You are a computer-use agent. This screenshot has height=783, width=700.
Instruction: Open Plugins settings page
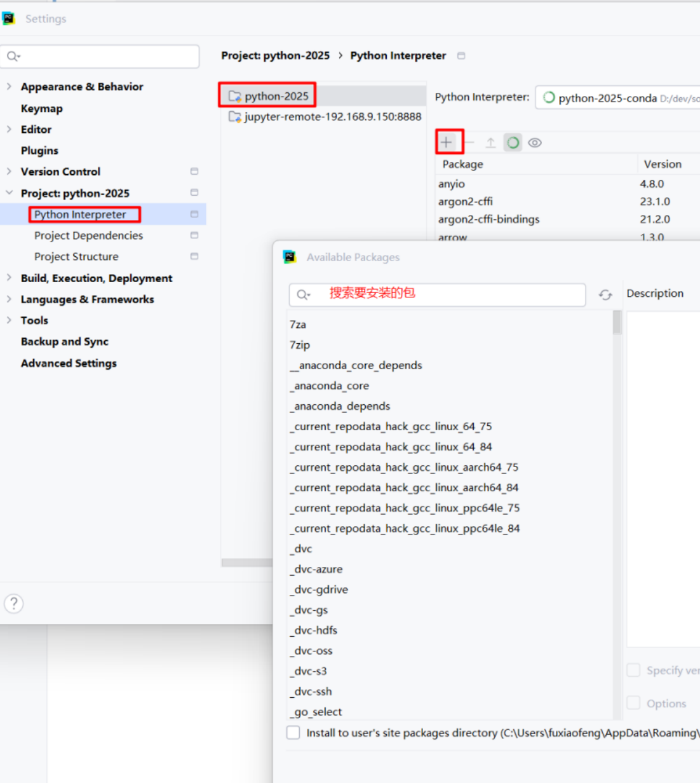point(39,151)
